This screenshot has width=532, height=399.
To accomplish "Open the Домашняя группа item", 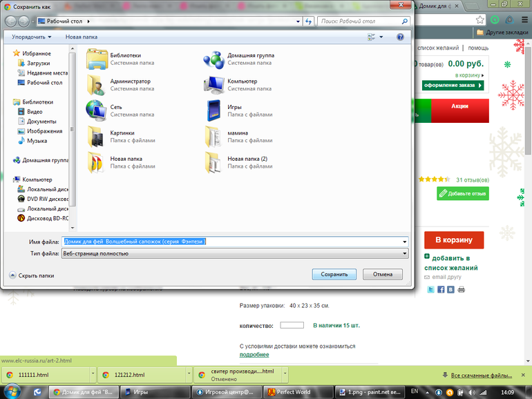I will pos(239,59).
